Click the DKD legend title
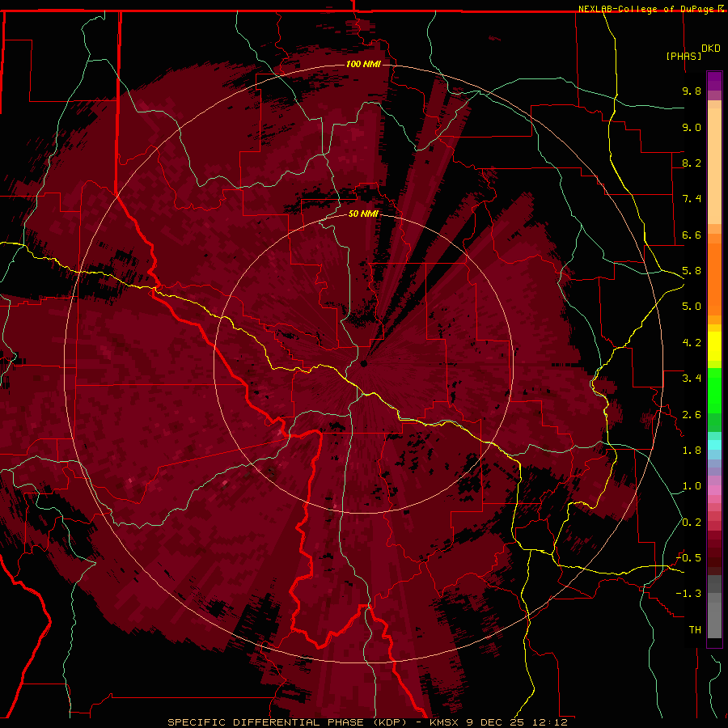The height and width of the screenshot is (728, 728). (x=710, y=49)
